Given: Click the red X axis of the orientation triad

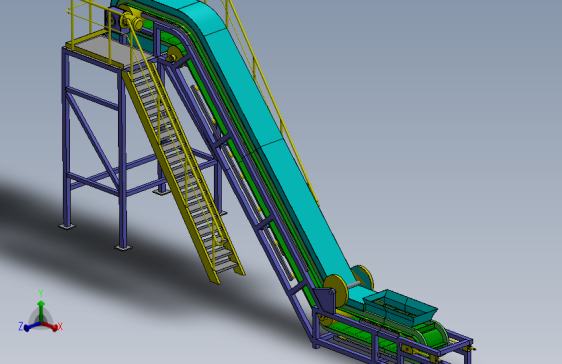Looking at the screenshot, I should (x=50, y=326).
